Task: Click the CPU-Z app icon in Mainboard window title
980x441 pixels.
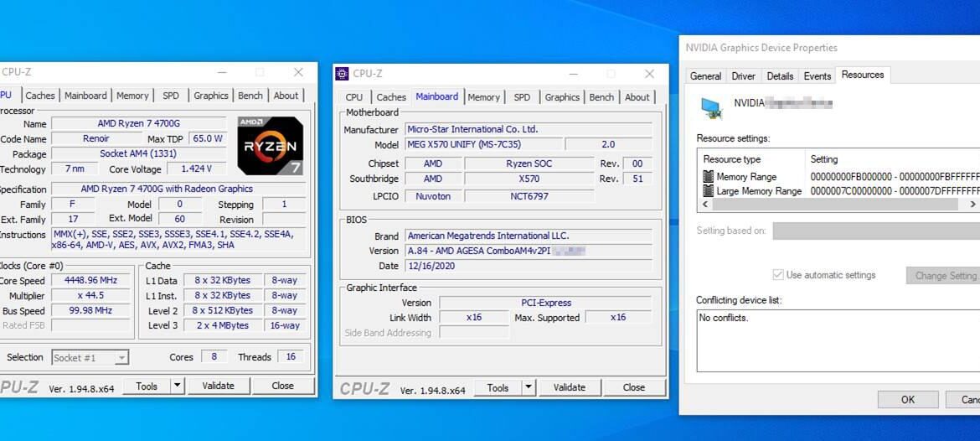Action: [342, 73]
